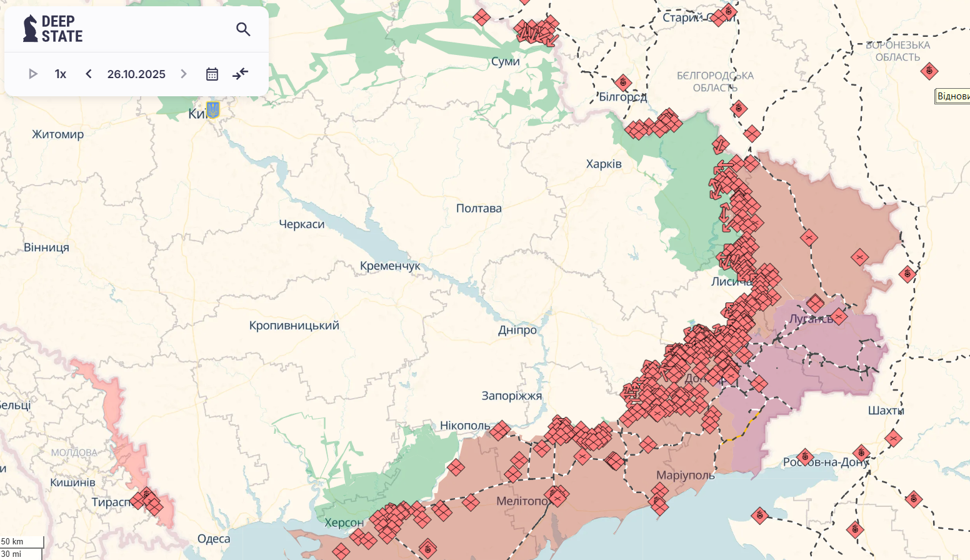Screen dimensions: 970x560
Task: Open the search magnifier icon
Action: (x=243, y=29)
